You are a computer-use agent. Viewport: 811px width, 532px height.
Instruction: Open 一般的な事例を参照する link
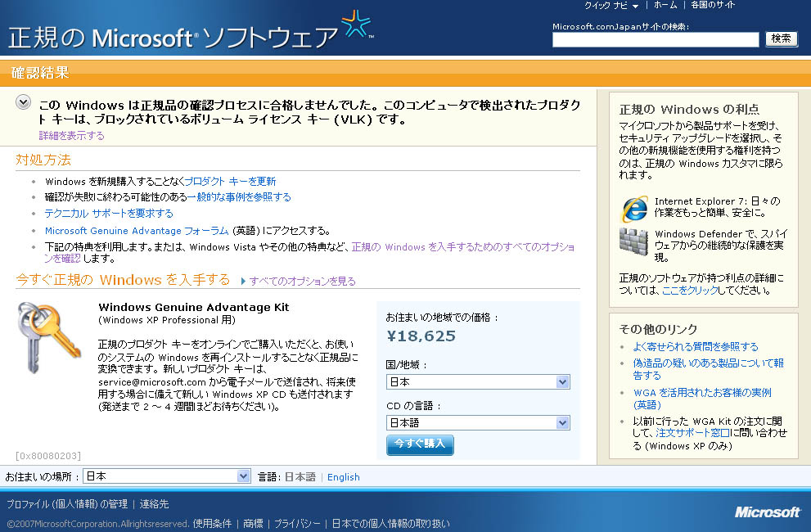[x=239, y=197]
